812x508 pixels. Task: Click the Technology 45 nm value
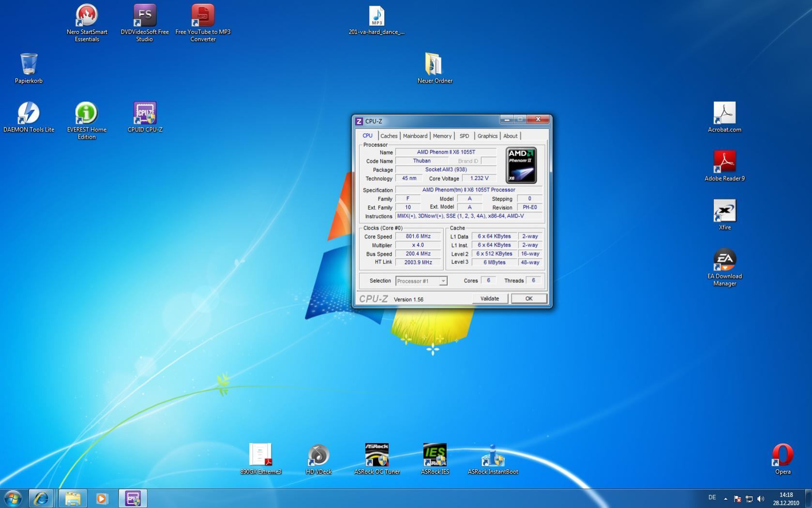pyautogui.click(x=409, y=178)
